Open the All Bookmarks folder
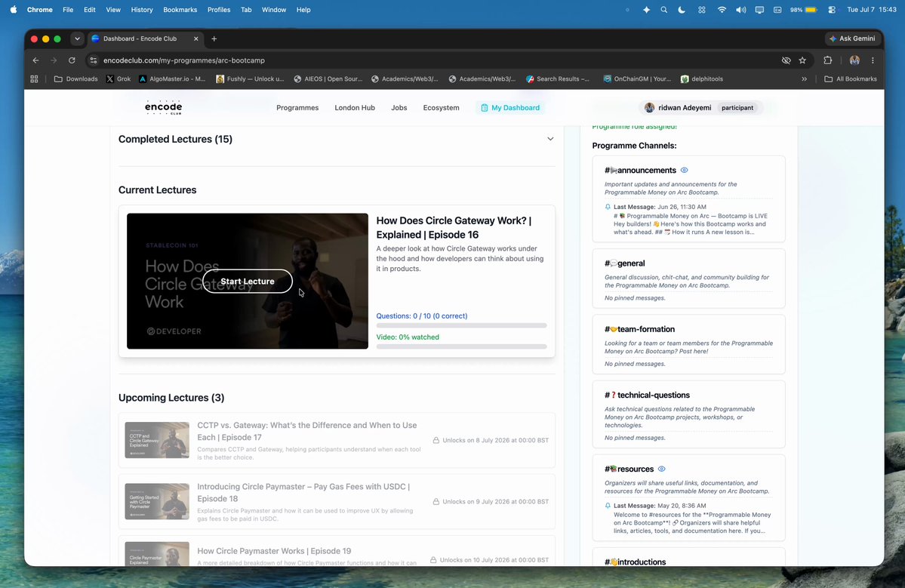Screen dimensions: 905x588 pyautogui.click(x=850, y=79)
